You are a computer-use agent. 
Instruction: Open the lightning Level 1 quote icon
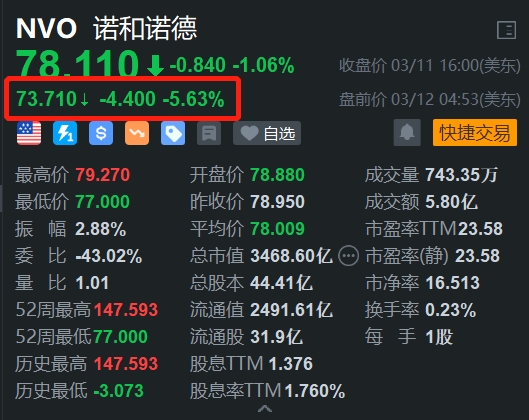(65, 133)
